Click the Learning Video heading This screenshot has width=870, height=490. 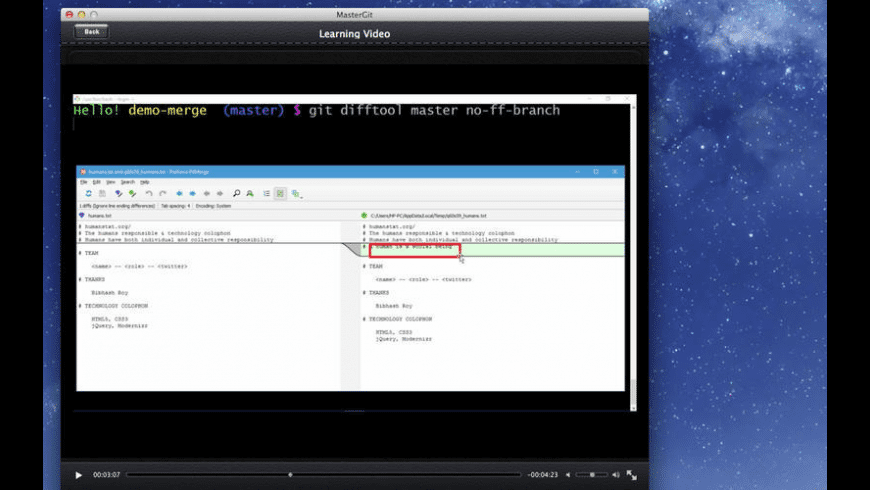click(x=355, y=34)
